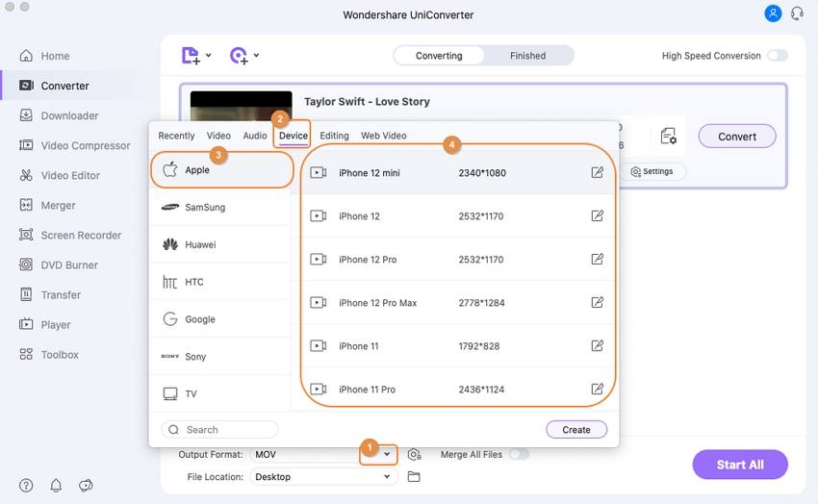Open the user account icon
The image size is (818, 504).
[773, 13]
